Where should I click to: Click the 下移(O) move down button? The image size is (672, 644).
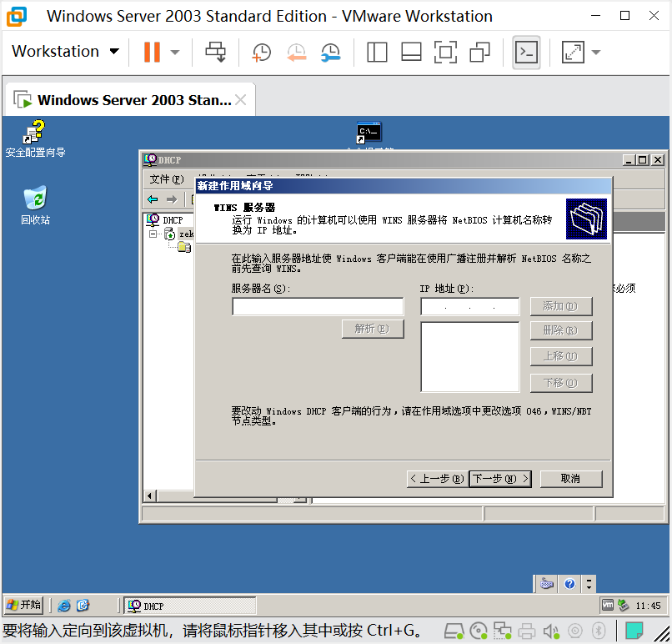tap(561, 382)
